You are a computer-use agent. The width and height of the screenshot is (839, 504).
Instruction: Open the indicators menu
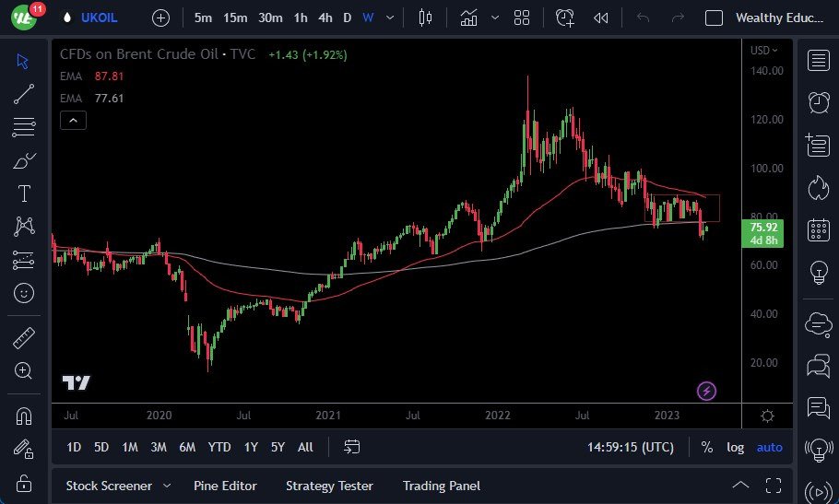pyautogui.click(x=469, y=18)
